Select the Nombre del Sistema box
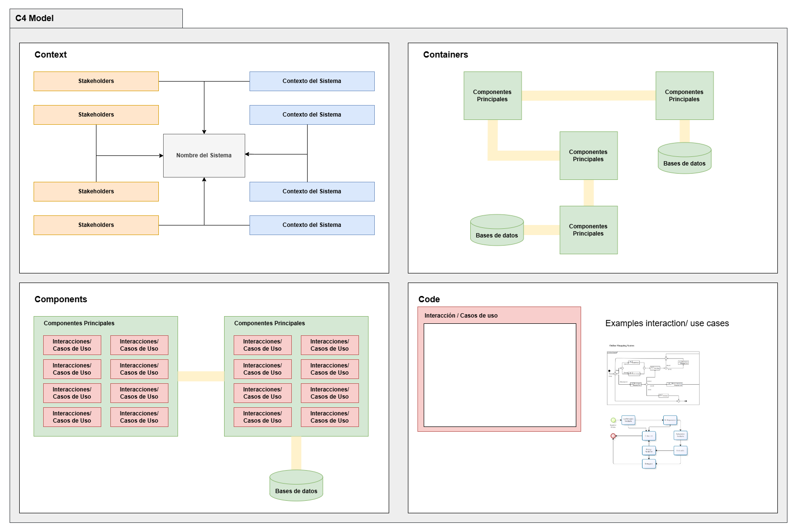 (x=204, y=155)
